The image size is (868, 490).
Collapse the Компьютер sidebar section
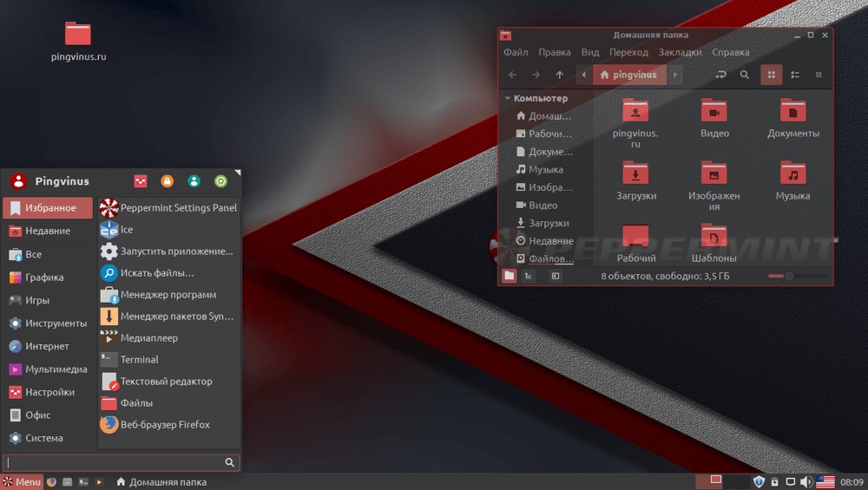(x=508, y=98)
